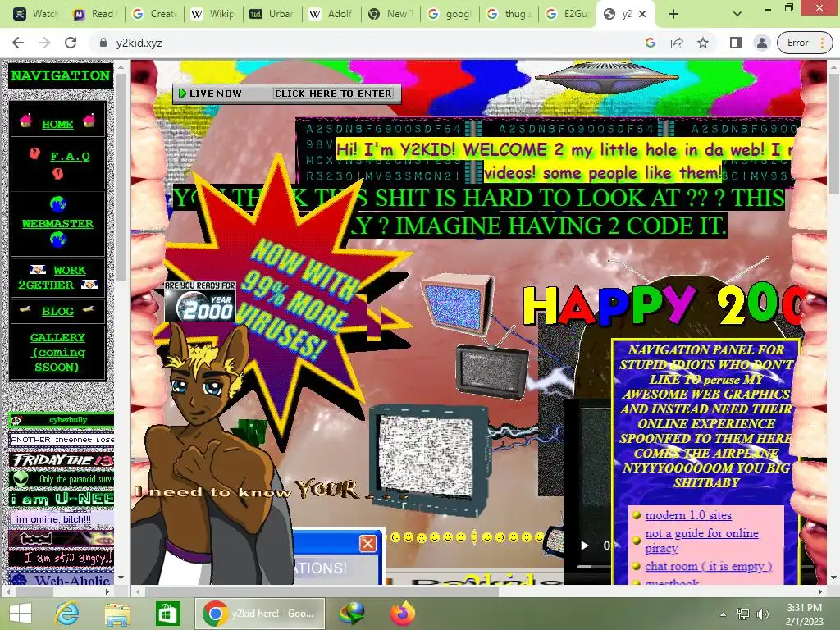Expand the tab search dropdown chevron
The height and width of the screenshot is (630, 840).
737,14
